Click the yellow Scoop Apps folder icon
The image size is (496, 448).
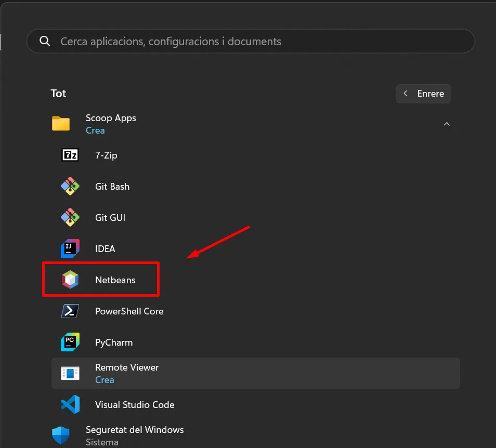pos(61,124)
